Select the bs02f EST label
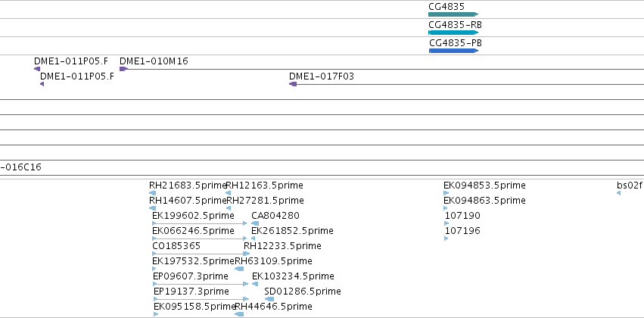644x318 pixels. click(x=630, y=185)
